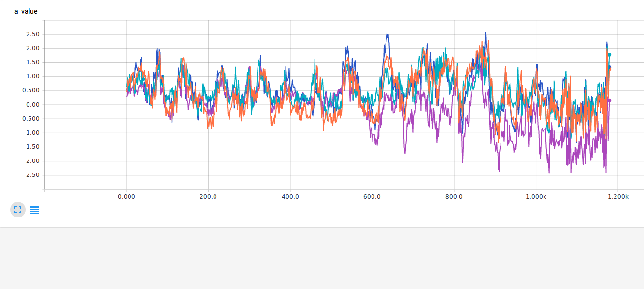Click the -1.00 y-axis tick label

[32, 133]
